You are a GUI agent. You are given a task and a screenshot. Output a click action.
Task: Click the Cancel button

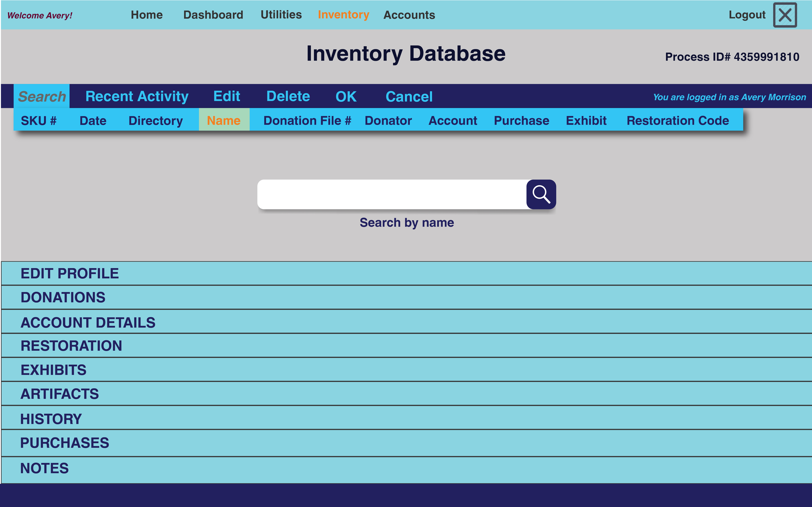coord(409,97)
